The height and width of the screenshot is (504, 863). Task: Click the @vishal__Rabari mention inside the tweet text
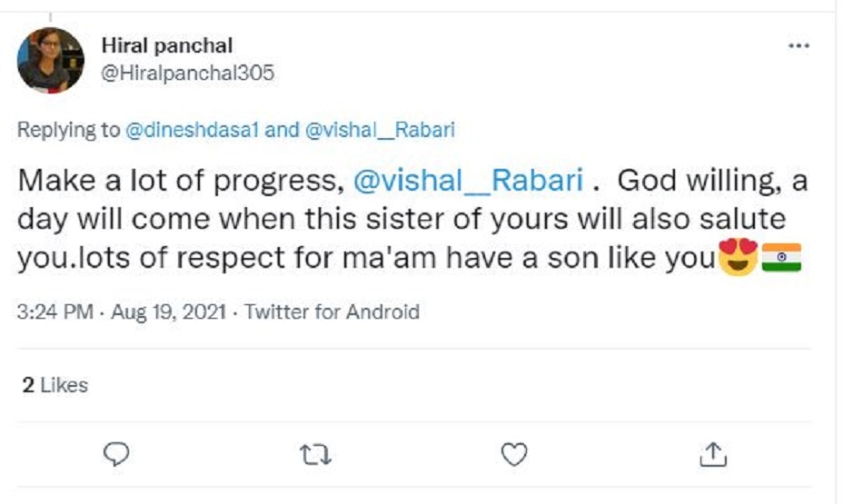[467, 180]
